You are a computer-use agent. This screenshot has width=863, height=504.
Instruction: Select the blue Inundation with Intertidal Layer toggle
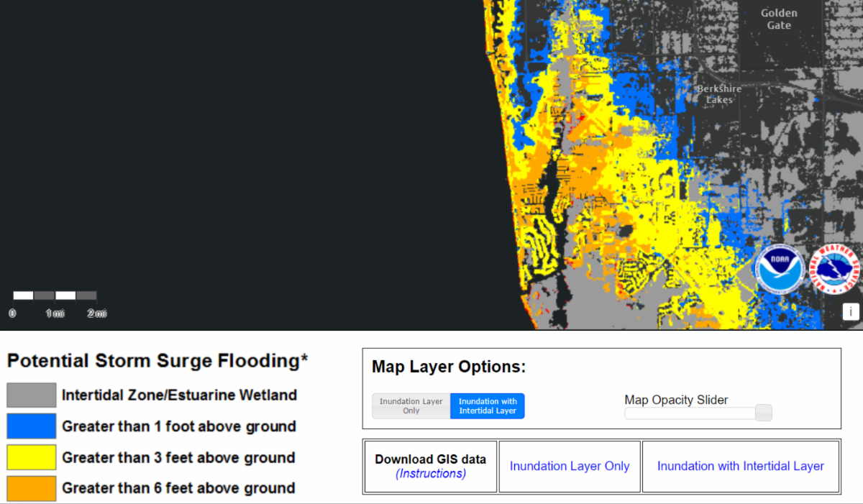(x=488, y=406)
